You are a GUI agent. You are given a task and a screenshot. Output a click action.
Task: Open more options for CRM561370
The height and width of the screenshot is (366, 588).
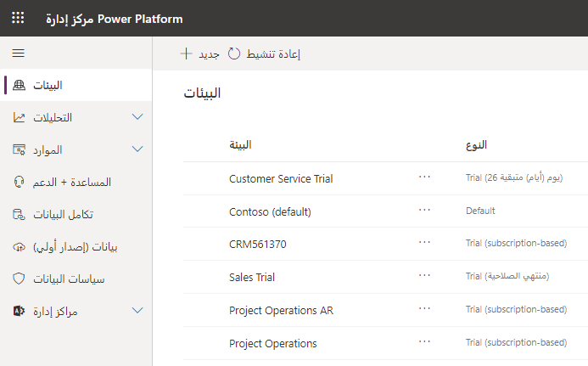(x=424, y=243)
